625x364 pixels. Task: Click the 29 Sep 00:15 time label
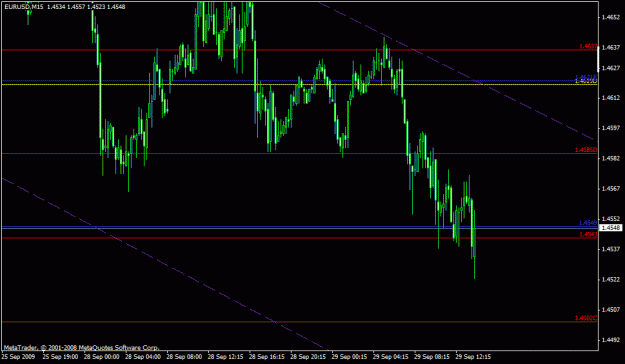(x=350, y=356)
